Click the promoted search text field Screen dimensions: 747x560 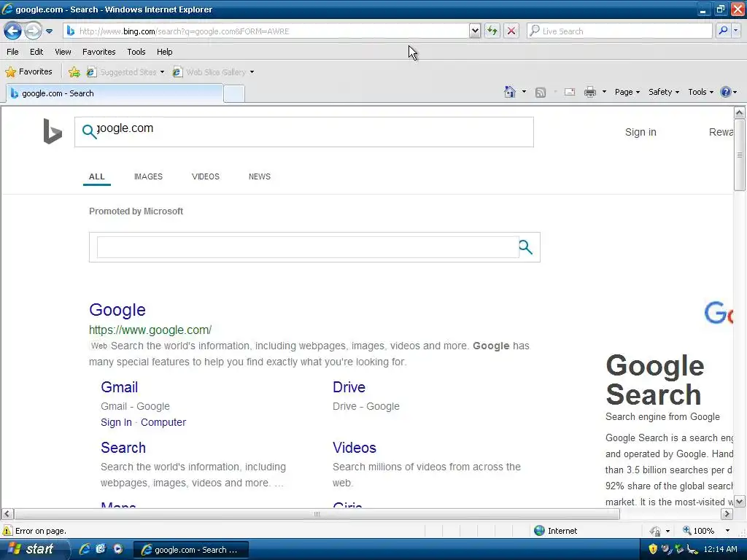[x=308, y=247]
